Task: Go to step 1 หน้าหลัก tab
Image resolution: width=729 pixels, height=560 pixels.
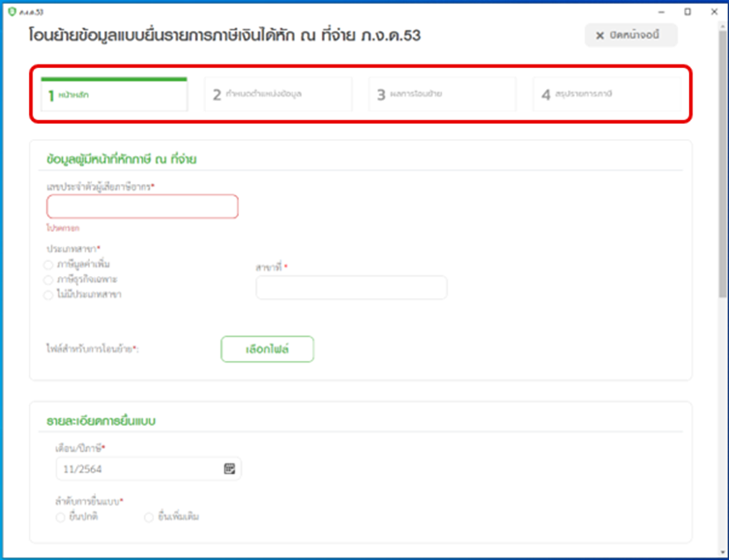Action: coord(113,95)
